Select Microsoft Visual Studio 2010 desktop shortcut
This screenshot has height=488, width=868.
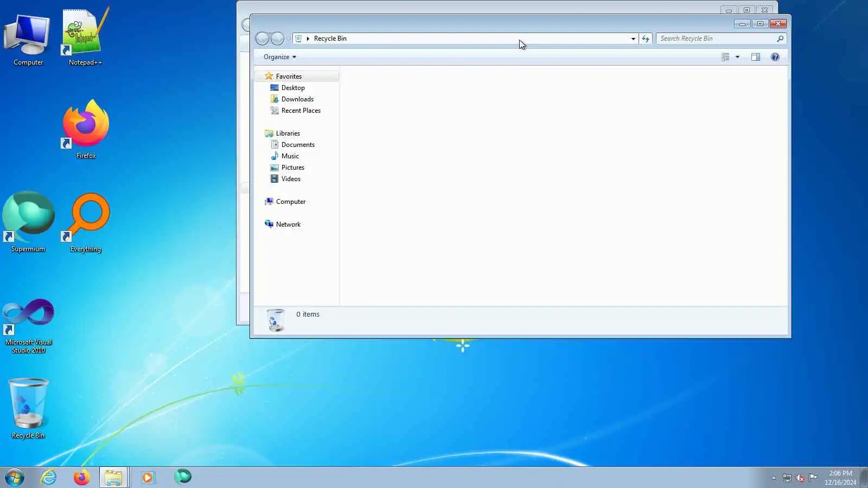[x=28, y=325]
